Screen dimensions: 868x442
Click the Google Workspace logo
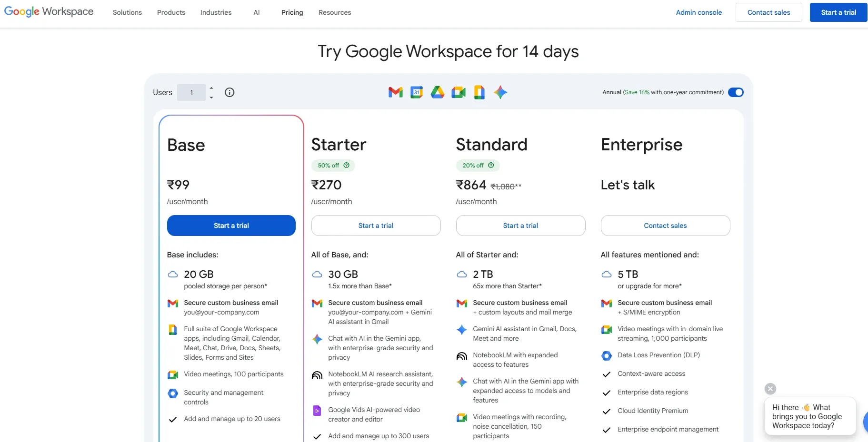pyautogui.click(x=49, y=11)
